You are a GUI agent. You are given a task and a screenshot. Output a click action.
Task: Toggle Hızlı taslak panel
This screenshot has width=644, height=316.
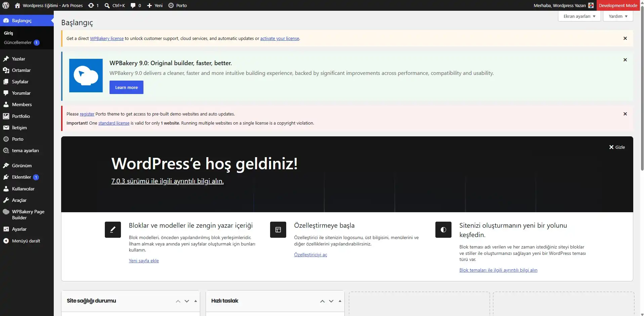(340, 301)
